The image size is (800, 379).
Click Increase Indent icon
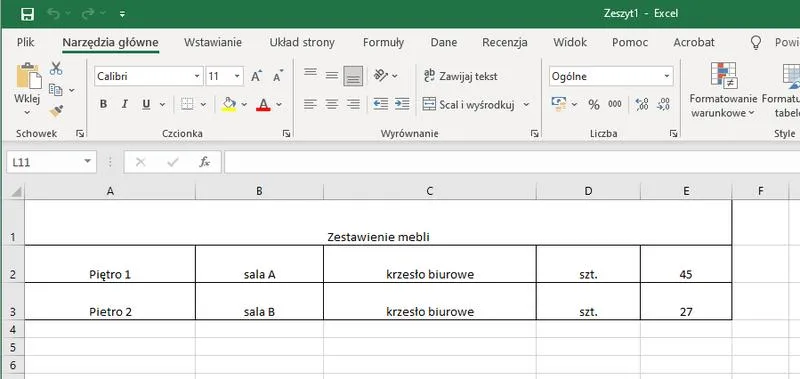tap(402, 105)
